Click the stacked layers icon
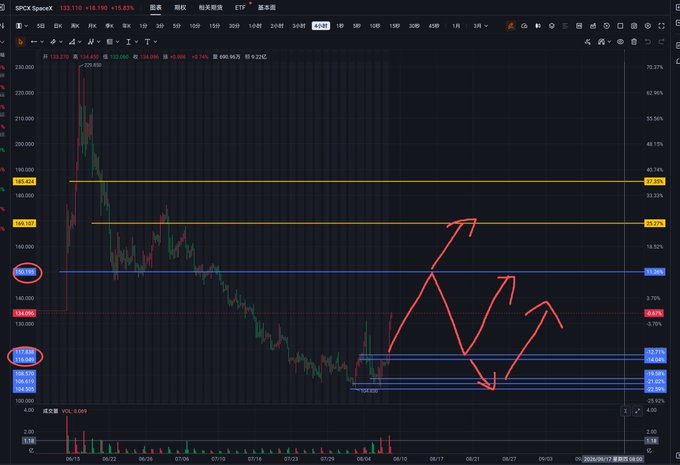The width and height of the screenshot is (680, 465). pos(552,26)
